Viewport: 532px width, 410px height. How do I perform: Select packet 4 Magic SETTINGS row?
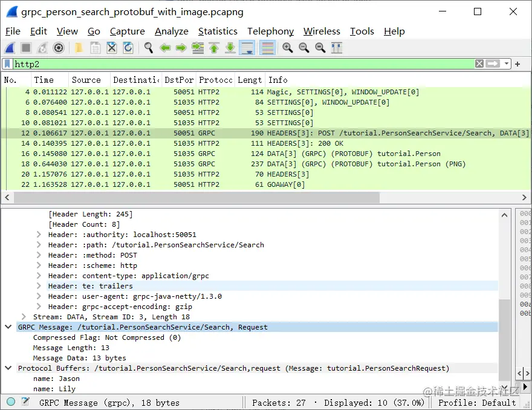click(265, 92)
